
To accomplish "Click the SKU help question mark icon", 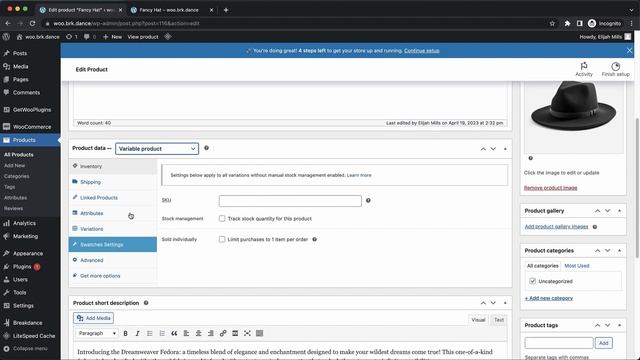I will (368, 200).
